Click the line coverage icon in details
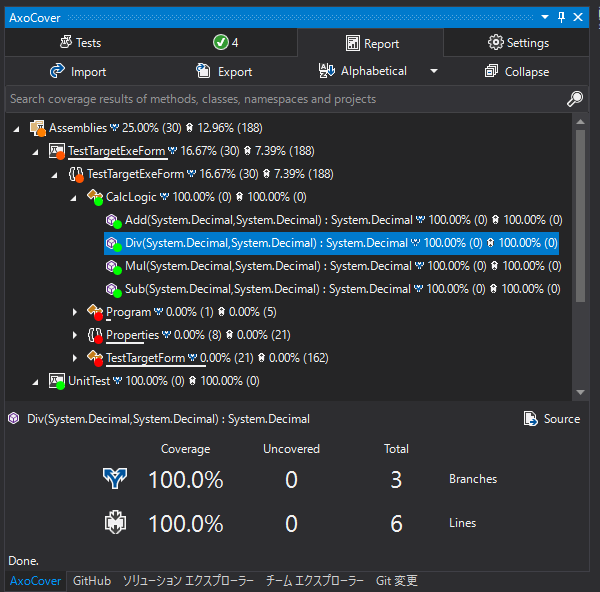Screen dimensions: 600x592 (x=115, y=522)
